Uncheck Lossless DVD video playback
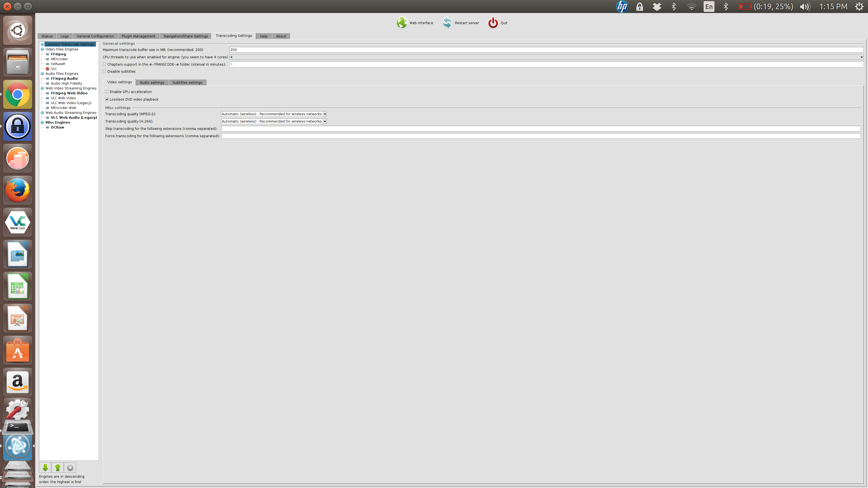 click(x=107, y=99)
